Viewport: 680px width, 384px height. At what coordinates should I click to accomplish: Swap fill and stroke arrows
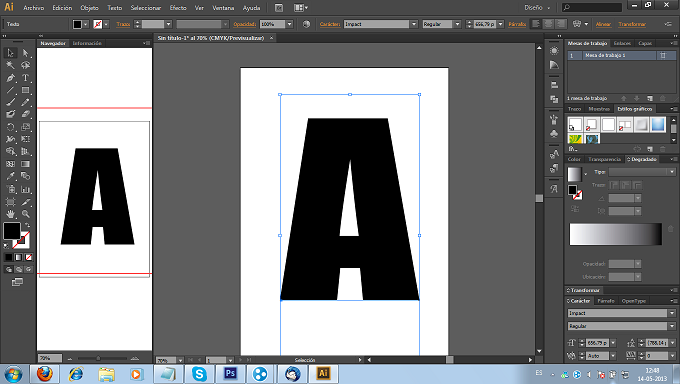27,225
